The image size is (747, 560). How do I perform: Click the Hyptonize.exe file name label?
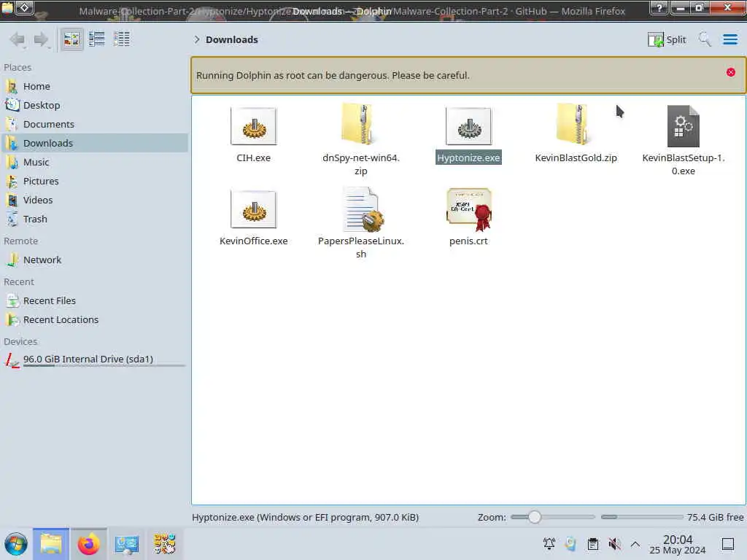(x=469, y=157)
